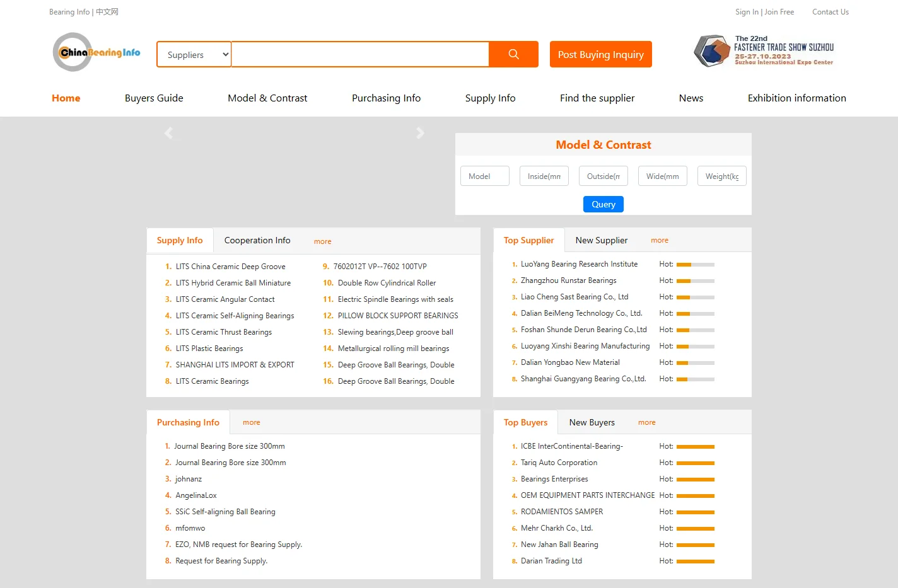
Task: Open the Home navigation item
Action: coord(66,98)
